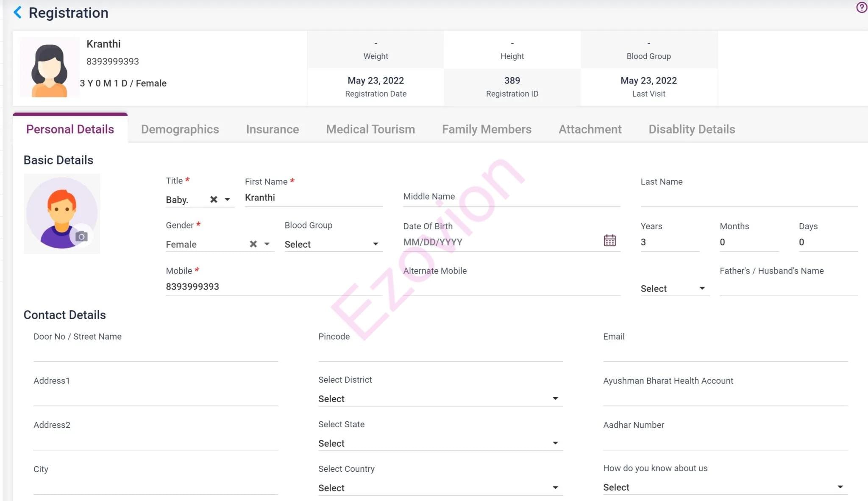Image resolution: width=868 pixels, height=501 pixels.
Task: Click the patient avatar in header card
Action: click(49, 68)
